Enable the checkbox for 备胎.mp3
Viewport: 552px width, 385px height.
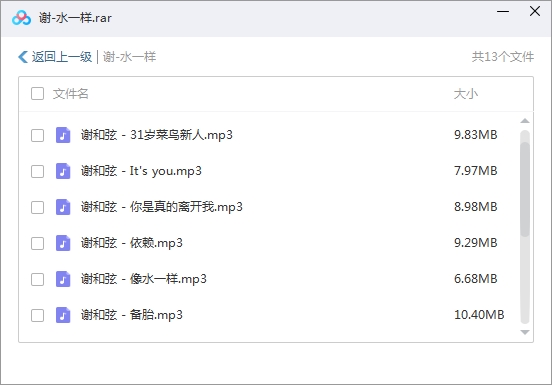point(37,315)
